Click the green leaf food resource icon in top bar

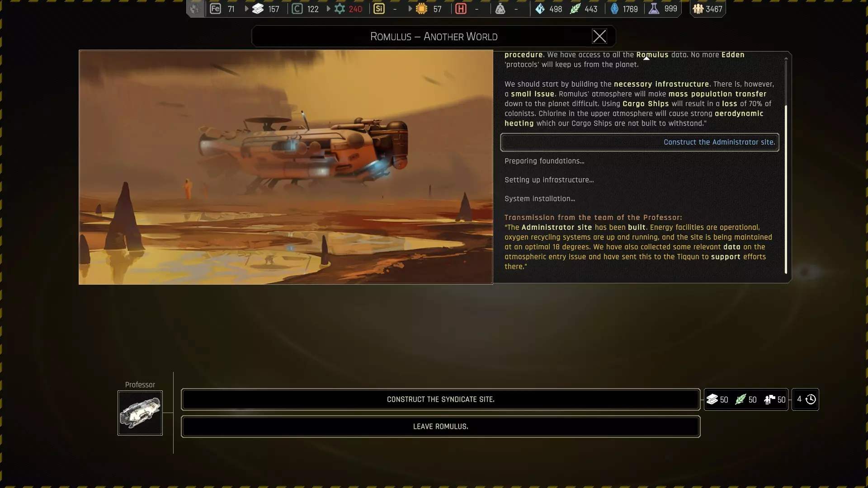click(x=575, y=9)
